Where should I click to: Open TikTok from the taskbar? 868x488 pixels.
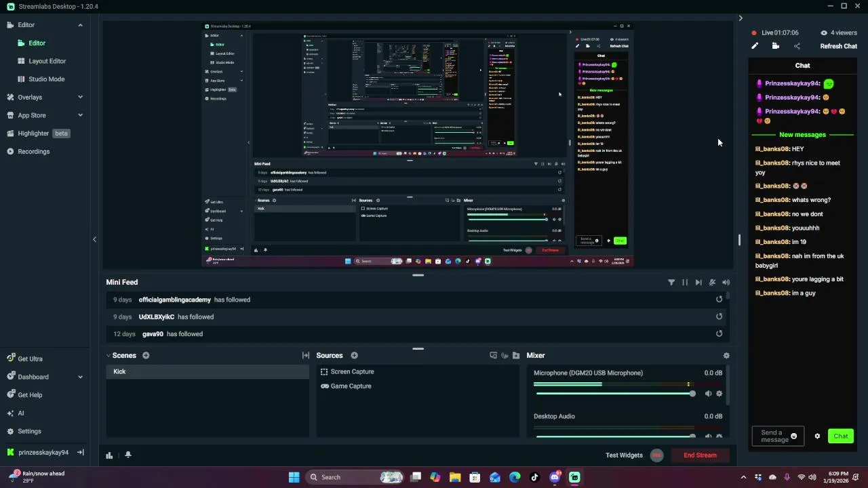pos(534,477)
